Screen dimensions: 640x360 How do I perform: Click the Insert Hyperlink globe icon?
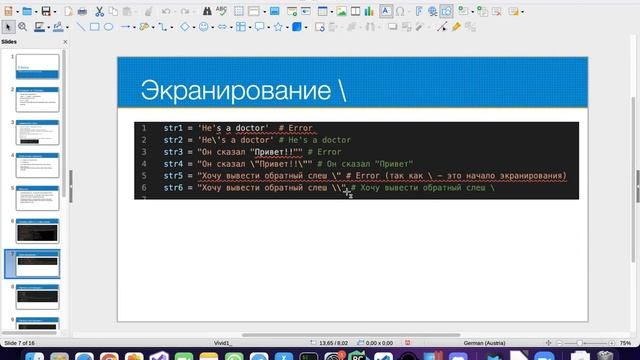432,11
